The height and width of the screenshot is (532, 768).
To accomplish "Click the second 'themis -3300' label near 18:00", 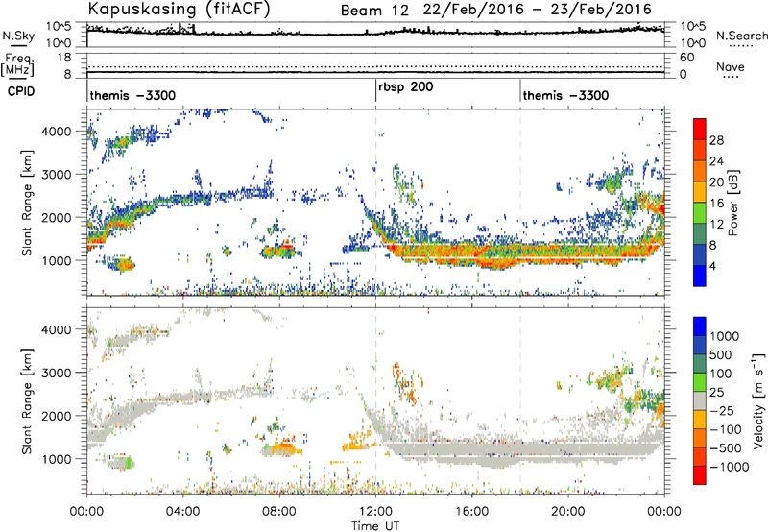I will coord(565,95).
